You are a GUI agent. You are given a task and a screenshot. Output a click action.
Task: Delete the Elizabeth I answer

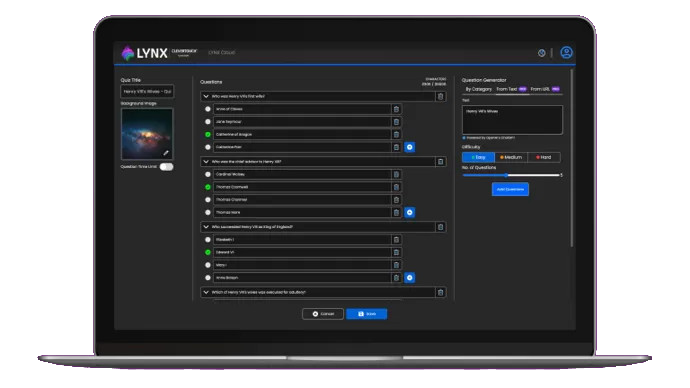point(396,240)
